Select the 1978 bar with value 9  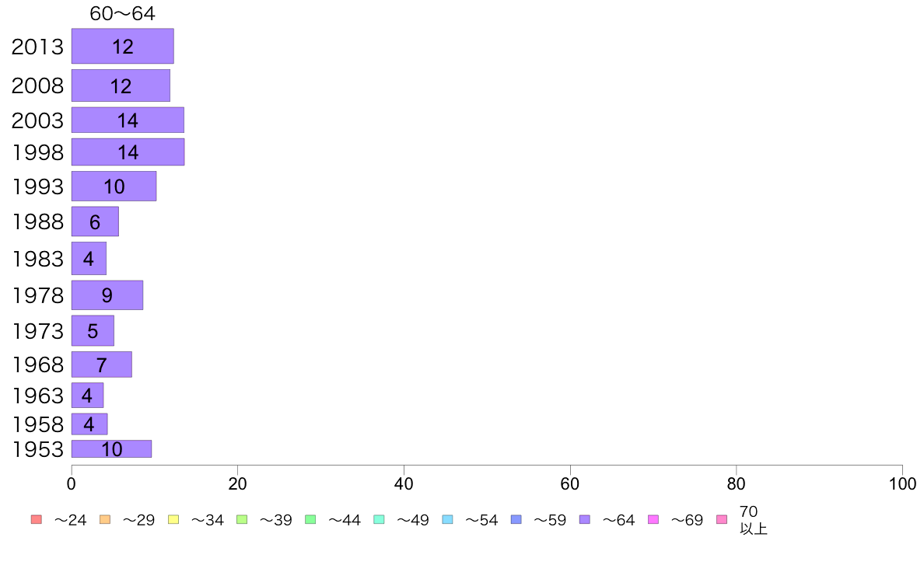[107, 295]
